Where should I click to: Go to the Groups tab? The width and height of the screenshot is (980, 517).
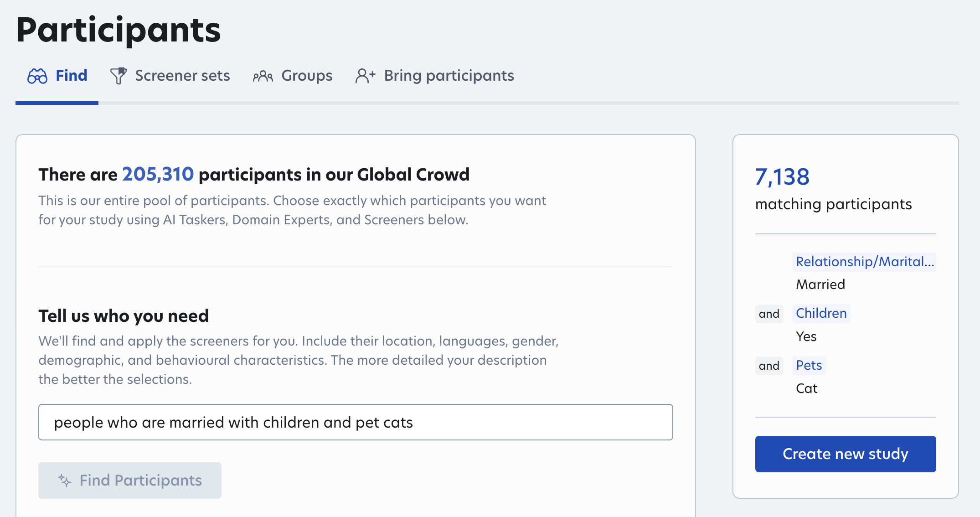307,76
